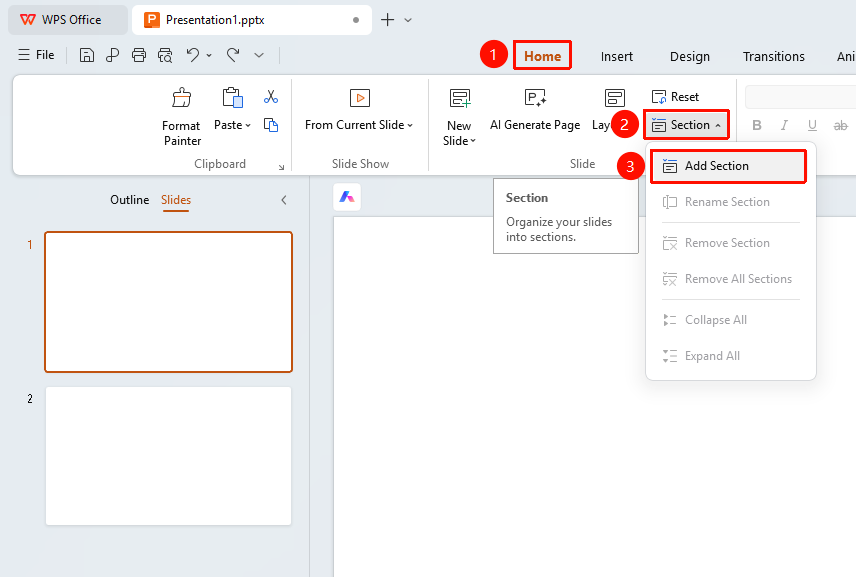Click the Undo arrow icon
The image size is (856, 577).
click(192, 55)
